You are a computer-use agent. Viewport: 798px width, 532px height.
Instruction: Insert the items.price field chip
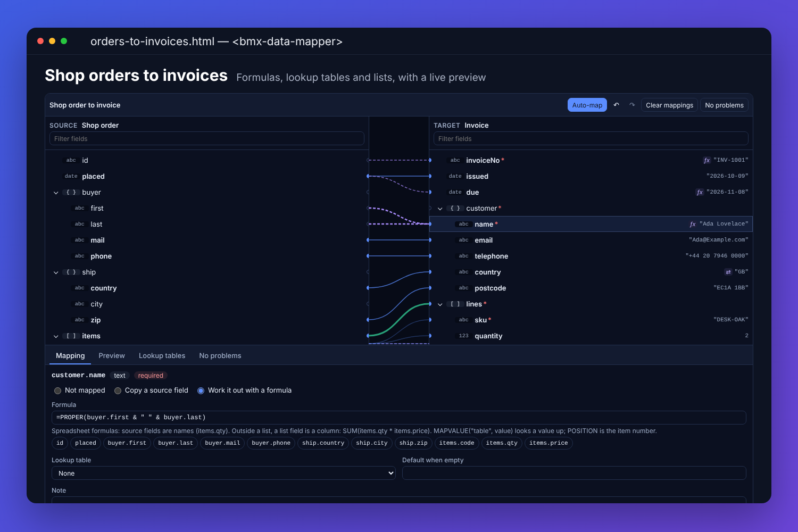coord(548,443)
